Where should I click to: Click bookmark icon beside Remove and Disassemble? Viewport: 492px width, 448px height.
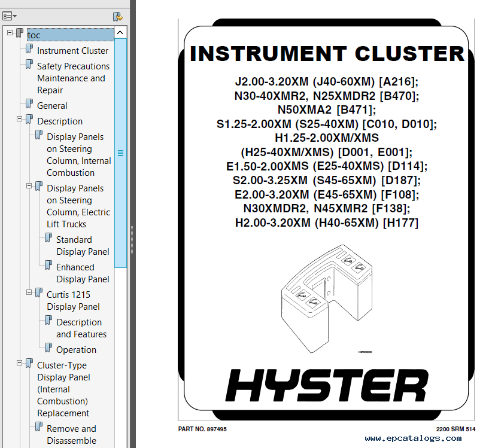tap(39, 426)
